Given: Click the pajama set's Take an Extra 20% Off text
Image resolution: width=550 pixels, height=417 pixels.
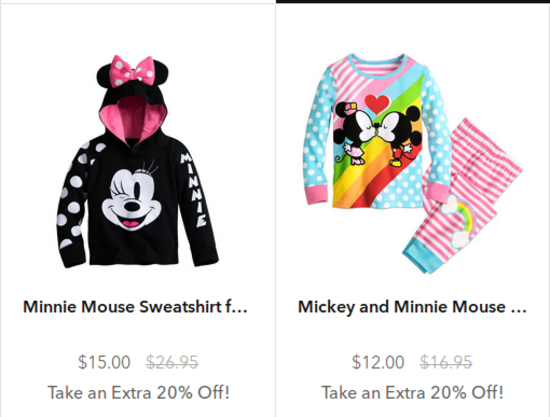Looking at the screenshot, I should 412,392.
